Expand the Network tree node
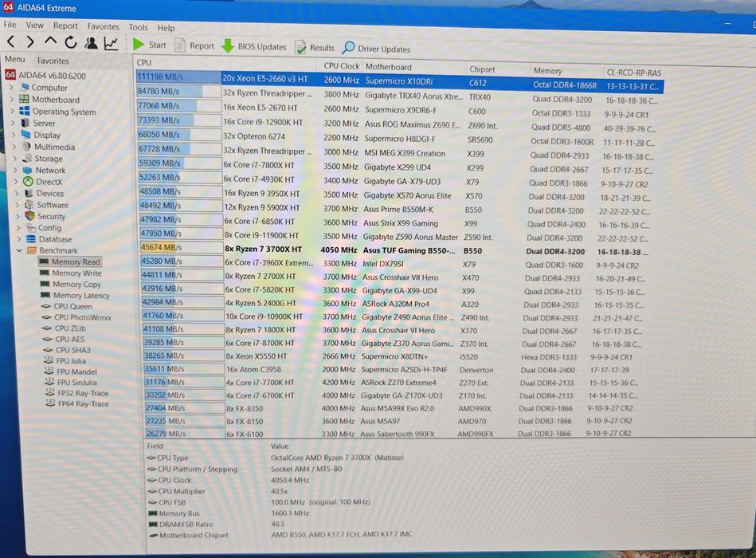 pyautogui.click(x=15, y=170)
